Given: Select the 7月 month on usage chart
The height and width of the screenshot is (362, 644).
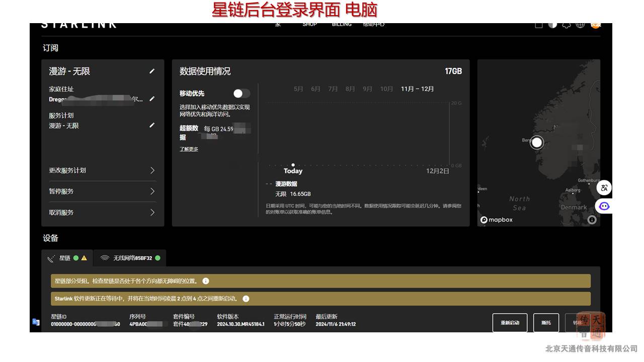Looking at the screenshot, I should click(333, 89).
